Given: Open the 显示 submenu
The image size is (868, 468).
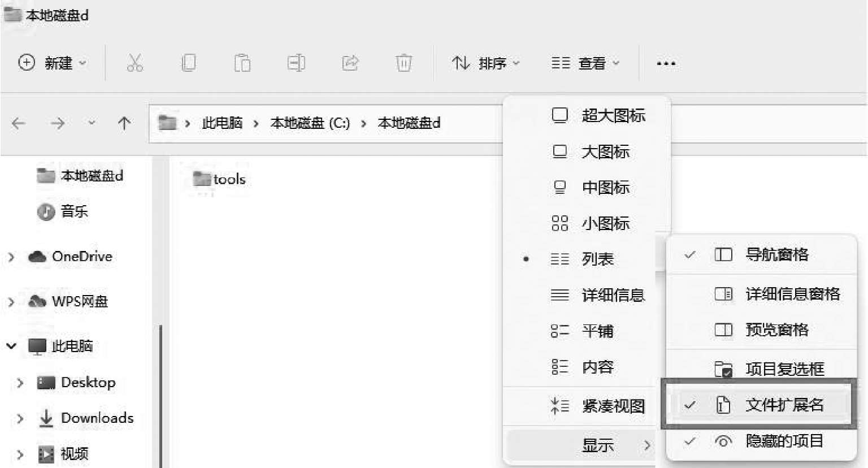Looking at the screenshot, I should tap(581, 445).
